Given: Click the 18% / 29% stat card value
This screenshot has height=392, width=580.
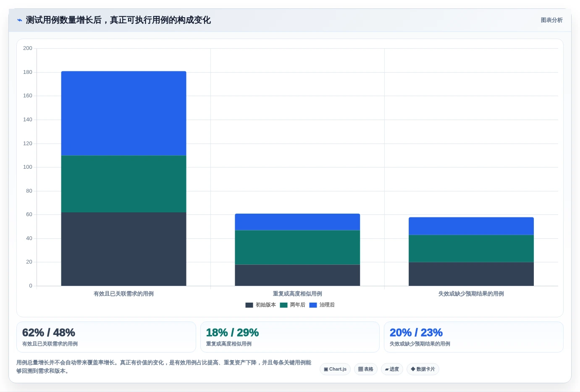Looking at the screenshot, I should (x=232, y=333).
